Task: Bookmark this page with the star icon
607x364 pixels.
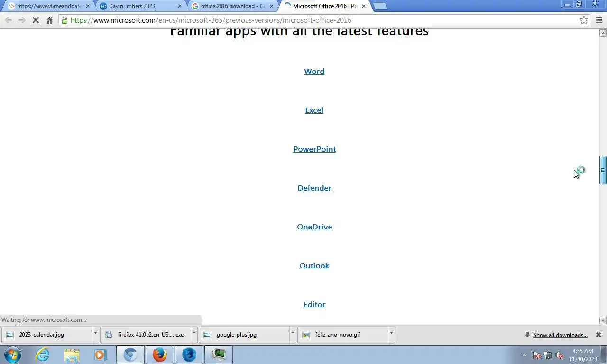Action: 584,20
